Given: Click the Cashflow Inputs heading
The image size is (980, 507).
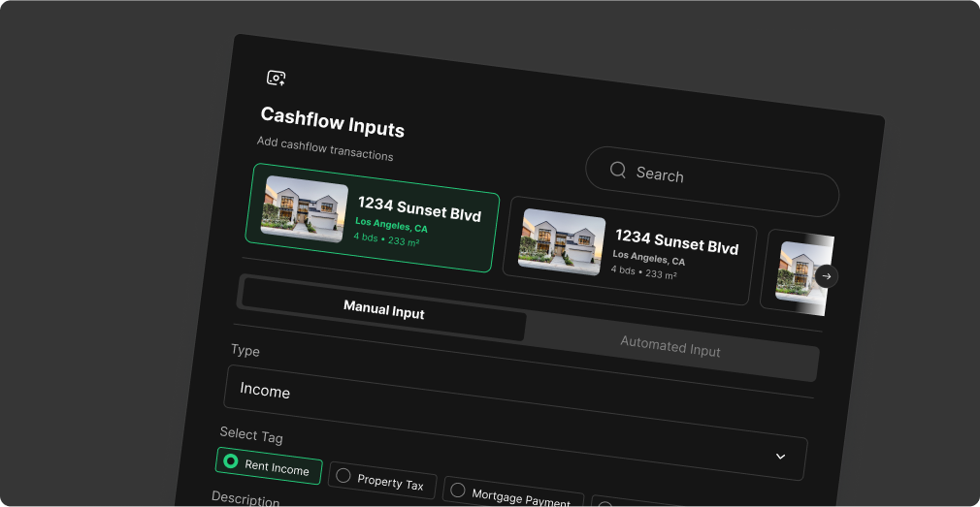Looking at the screenshot, I should pyautogui.click(x=332, y=122).
